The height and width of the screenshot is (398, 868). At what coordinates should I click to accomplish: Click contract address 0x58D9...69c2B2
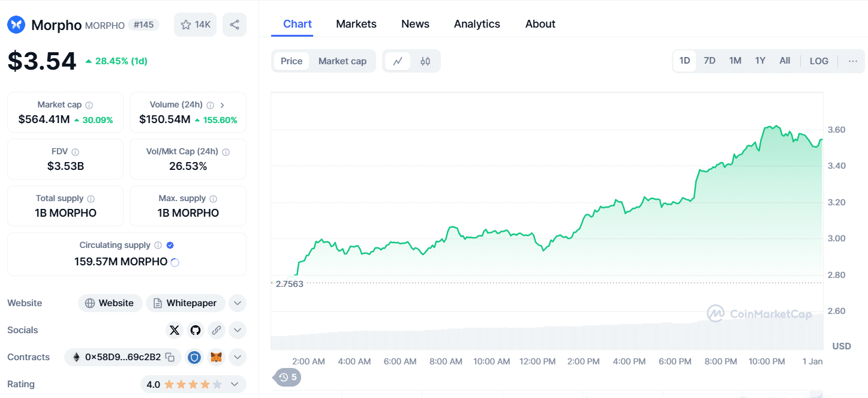click(x=123, y=357)
